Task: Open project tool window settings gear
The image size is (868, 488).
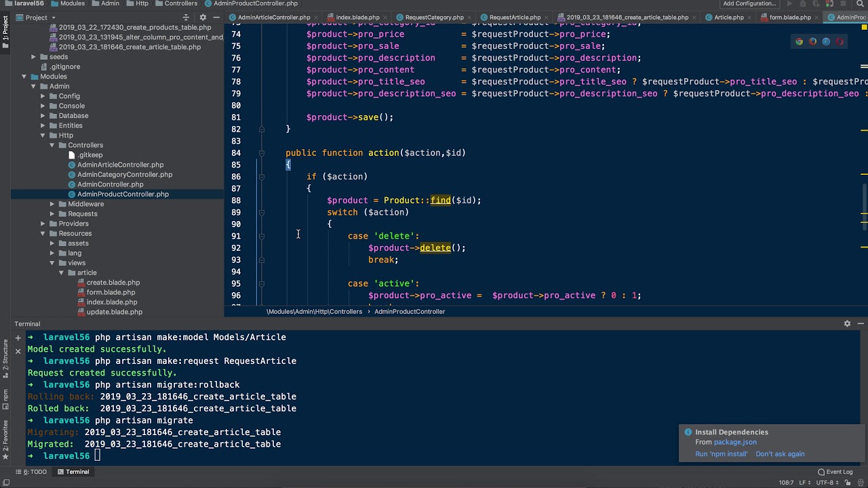Action: [203, 18]
